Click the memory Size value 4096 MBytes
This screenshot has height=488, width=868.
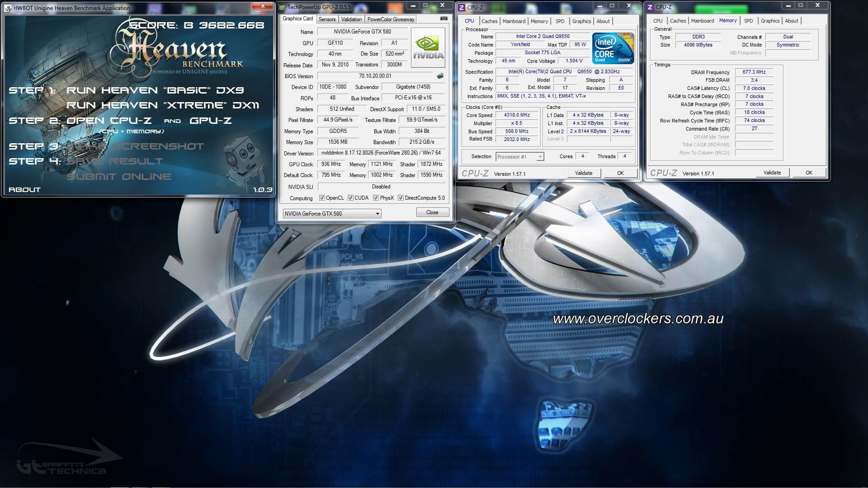698,45
